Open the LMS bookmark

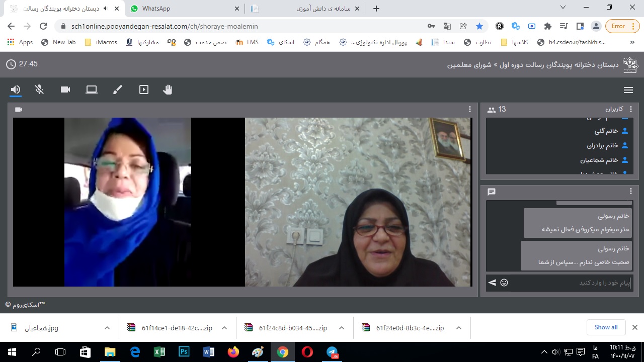click(247, 42)
